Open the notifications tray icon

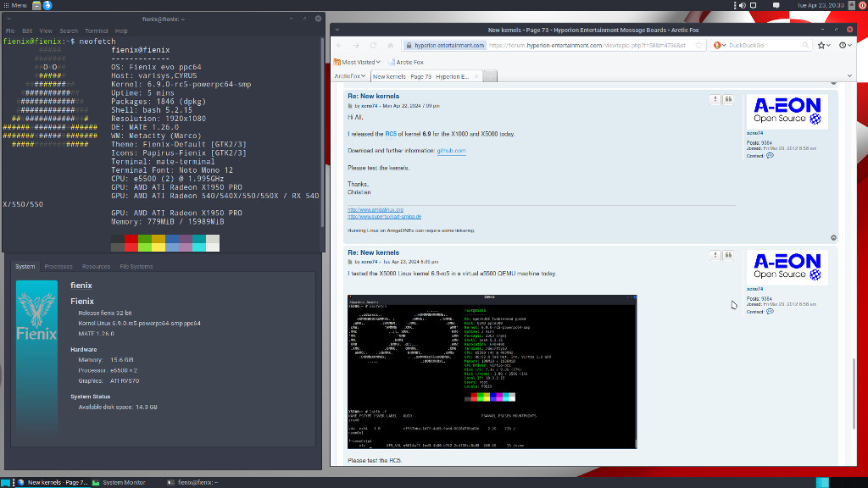776,5
